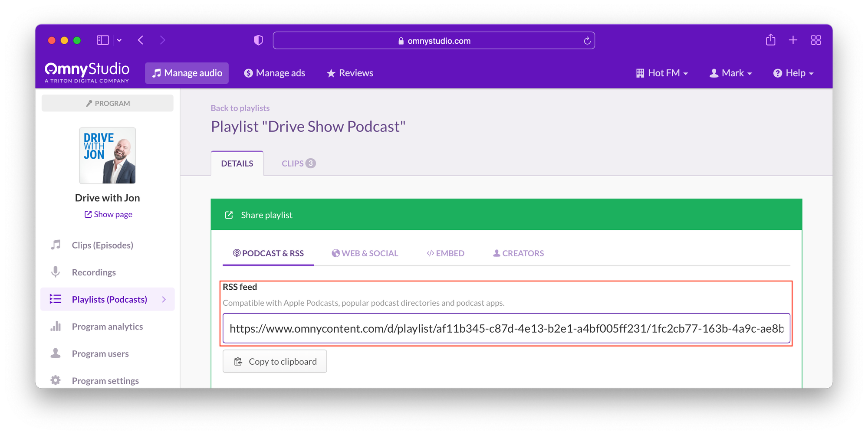Click the music note icon beside Clips
The width and height of the screenshot is (868, 435).
56,245
